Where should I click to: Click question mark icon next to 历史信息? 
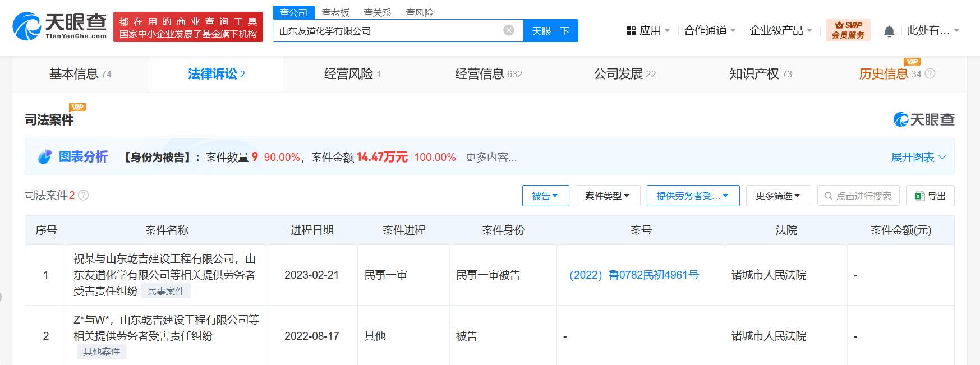[x=930, y=73]
